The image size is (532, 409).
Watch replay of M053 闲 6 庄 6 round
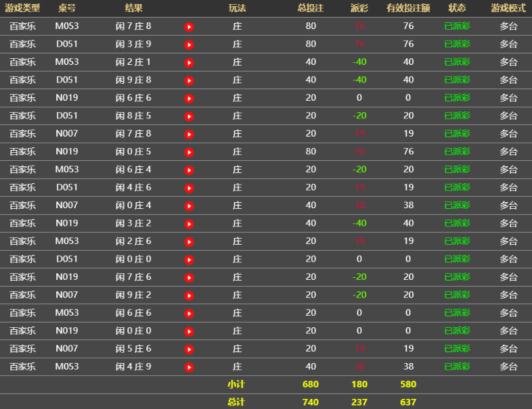(189, 314)
